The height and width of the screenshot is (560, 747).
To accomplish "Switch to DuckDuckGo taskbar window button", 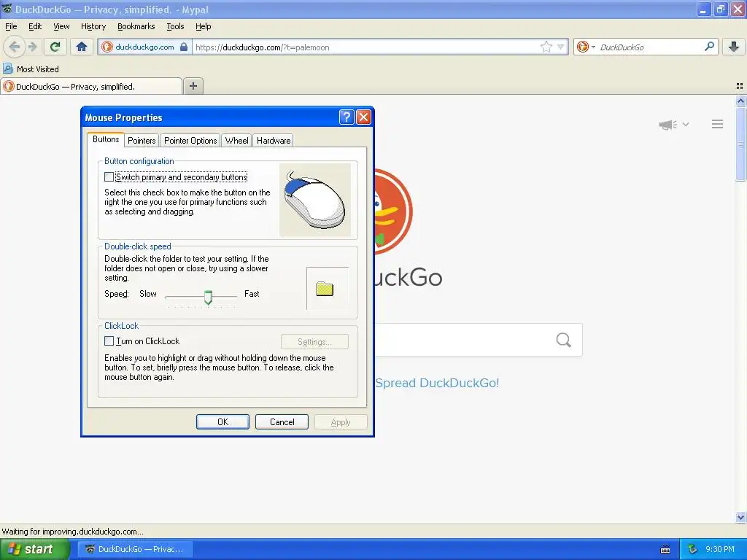I will [x=134, y=550].
